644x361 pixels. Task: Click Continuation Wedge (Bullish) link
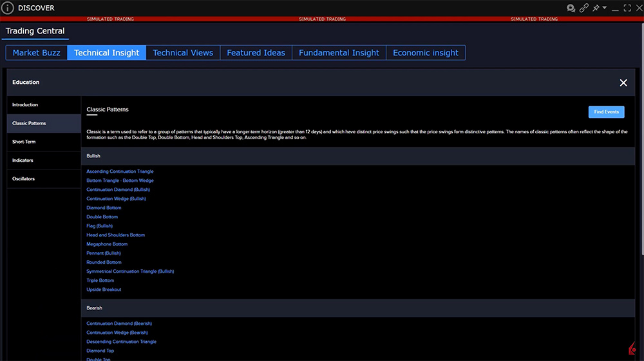tap(116, 199)
